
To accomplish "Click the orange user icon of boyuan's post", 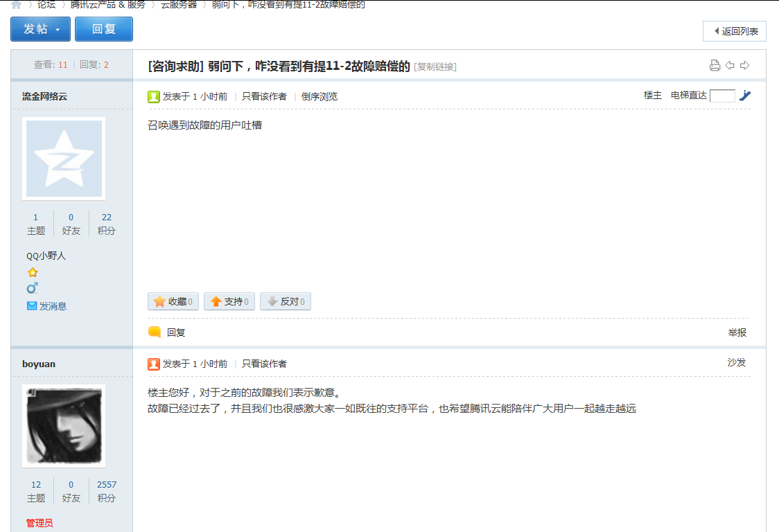I will [154, 364].
